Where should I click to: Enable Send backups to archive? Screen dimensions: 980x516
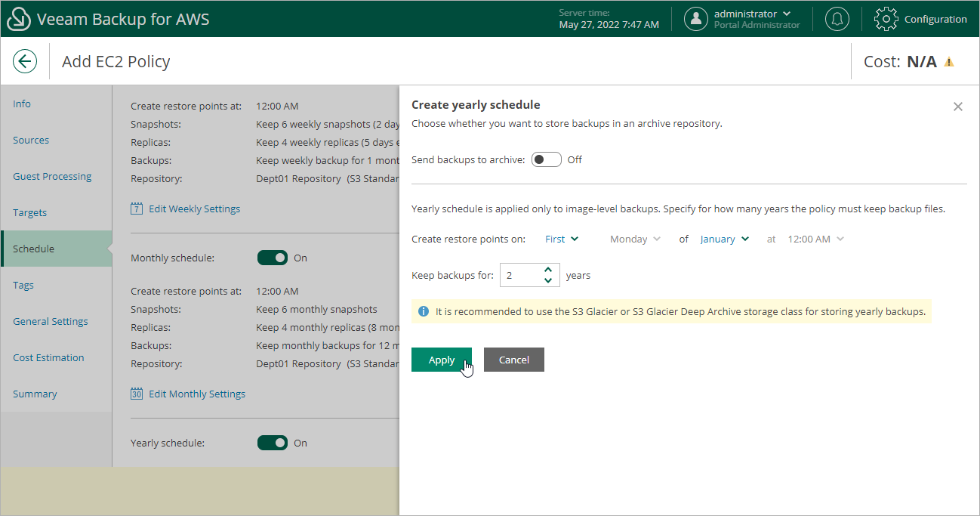546,159
